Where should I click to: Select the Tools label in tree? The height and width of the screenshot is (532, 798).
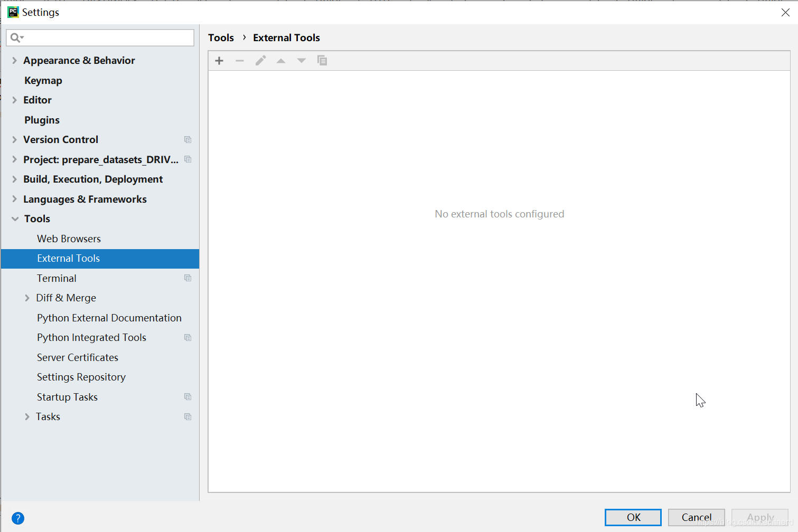37,219
